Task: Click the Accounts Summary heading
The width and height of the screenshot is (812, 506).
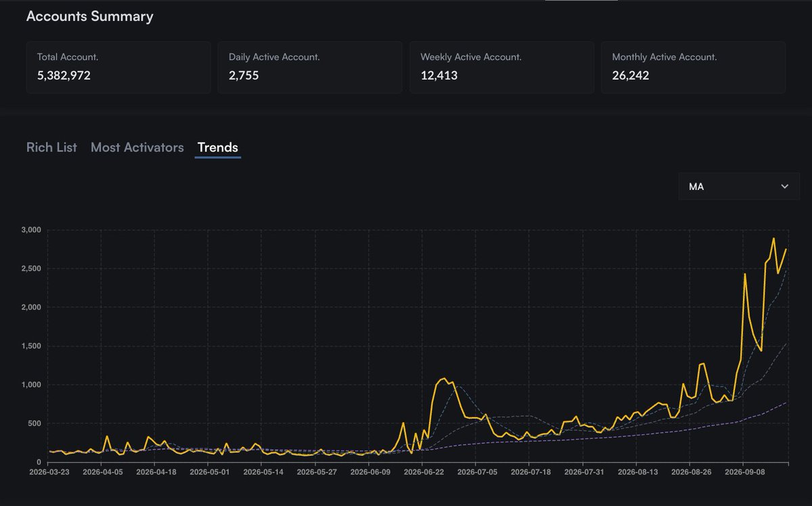Action: [90, 16]
